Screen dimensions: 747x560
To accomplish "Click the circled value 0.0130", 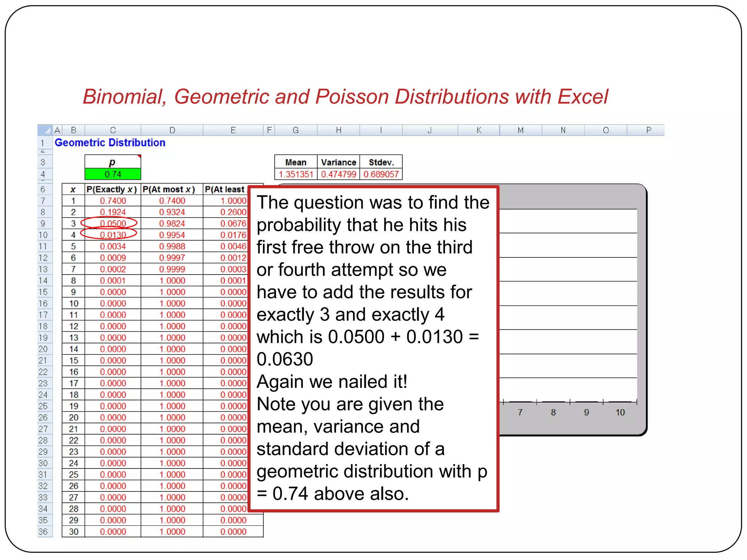I will pyautogui.click(x=113, y=235).
